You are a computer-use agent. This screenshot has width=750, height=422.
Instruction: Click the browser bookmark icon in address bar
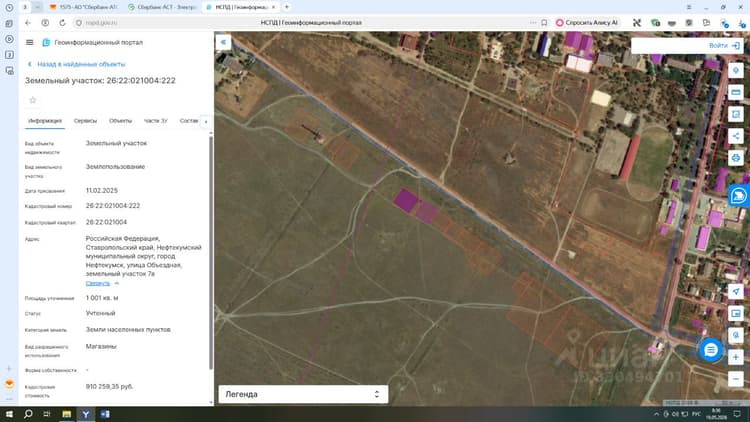[544, 22]
